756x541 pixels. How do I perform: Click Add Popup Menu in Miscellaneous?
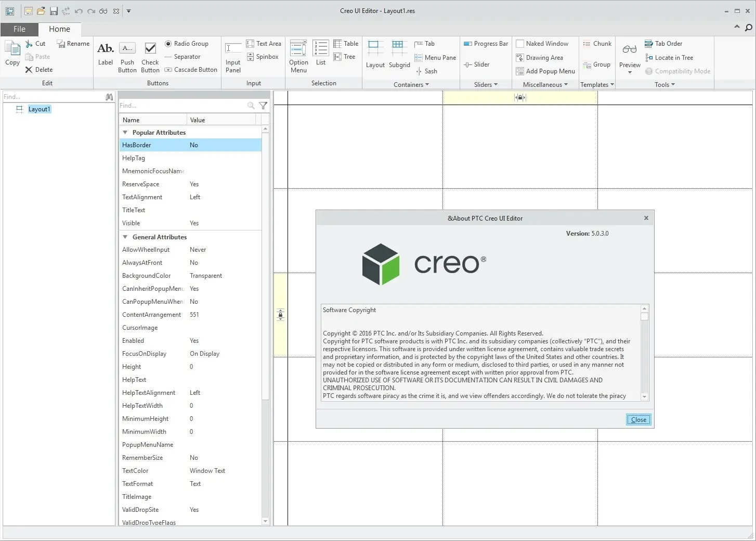coord(545,71)
